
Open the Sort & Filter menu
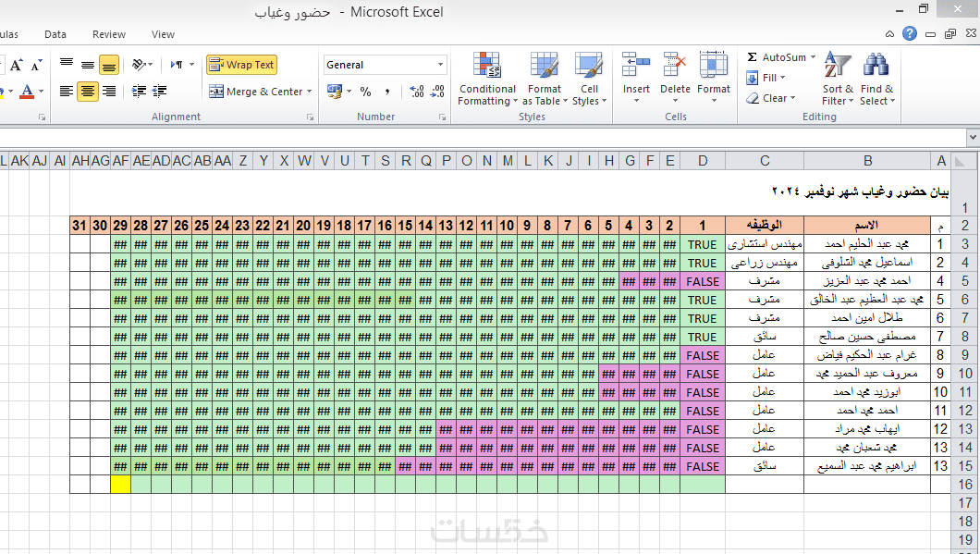[x=838, y=79]
